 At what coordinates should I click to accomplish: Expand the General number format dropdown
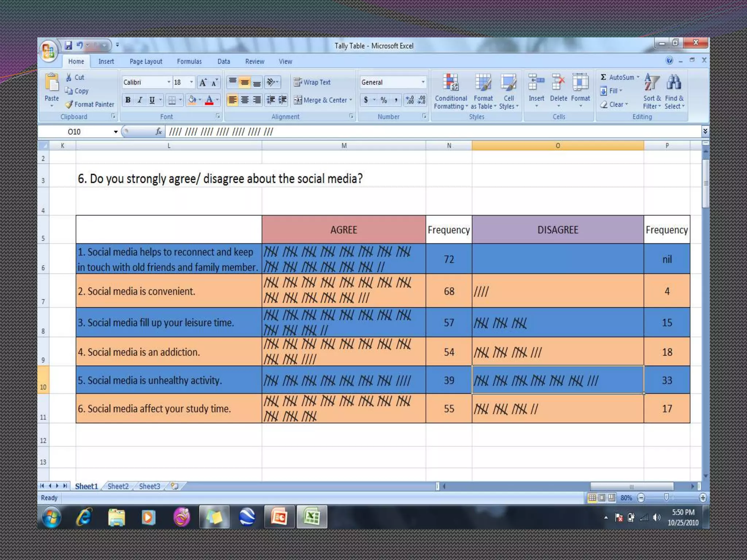[423, 82]
